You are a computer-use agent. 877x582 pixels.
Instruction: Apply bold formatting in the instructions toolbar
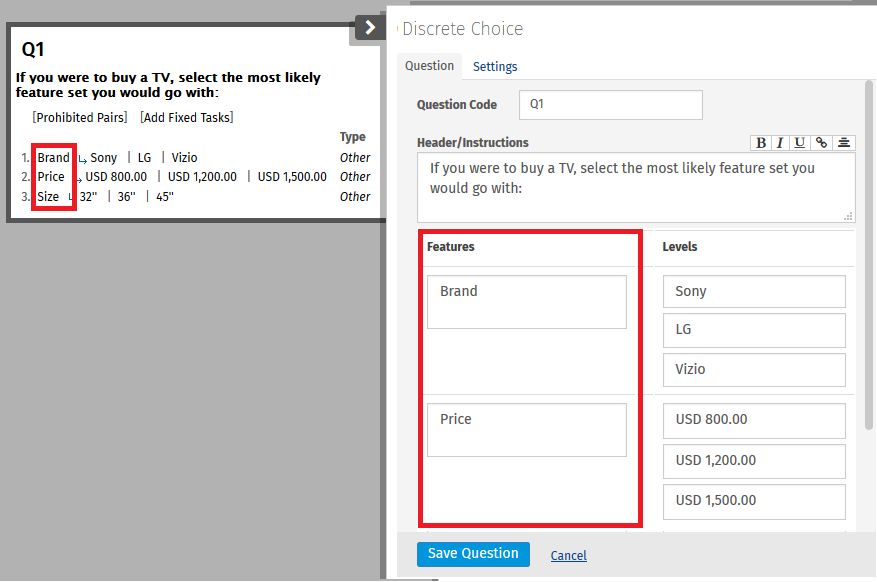760,142
